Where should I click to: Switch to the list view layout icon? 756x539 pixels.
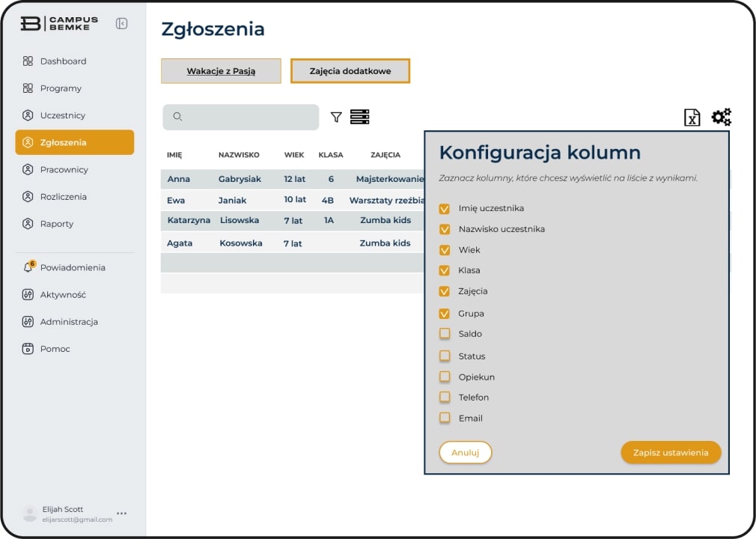(360, 117)
